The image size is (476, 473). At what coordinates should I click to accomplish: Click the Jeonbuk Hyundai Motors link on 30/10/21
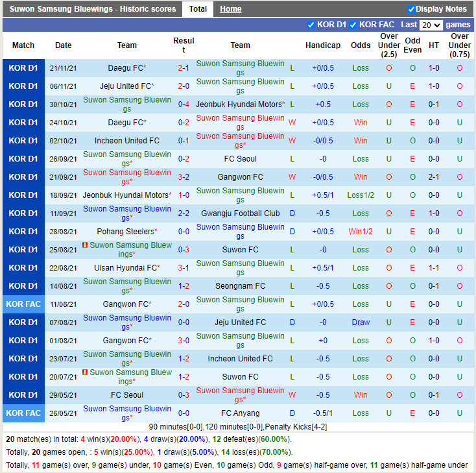pos(239,104)
